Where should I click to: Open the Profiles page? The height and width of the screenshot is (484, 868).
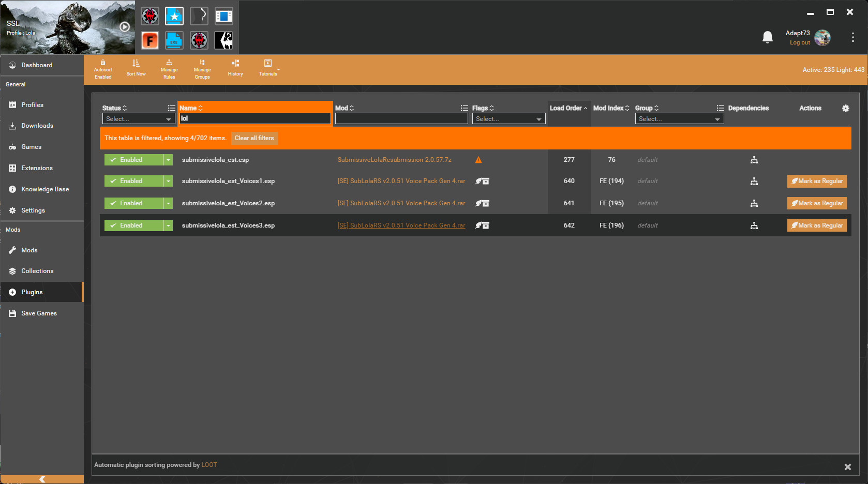pos(42,105)
